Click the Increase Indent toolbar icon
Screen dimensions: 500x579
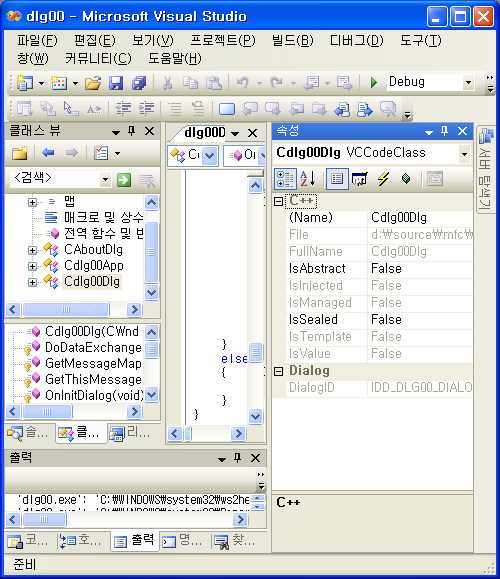pyautogui.click(x=146, y=109)
